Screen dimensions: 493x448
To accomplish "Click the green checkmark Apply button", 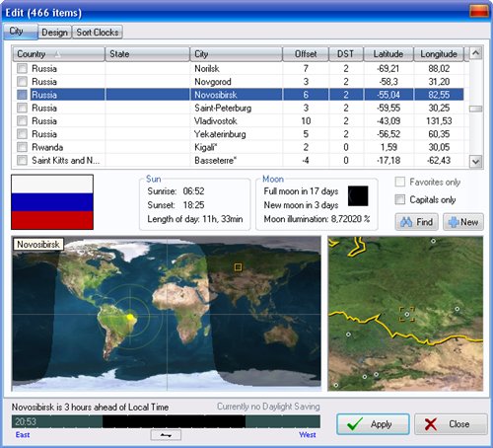I will point(373,424).
